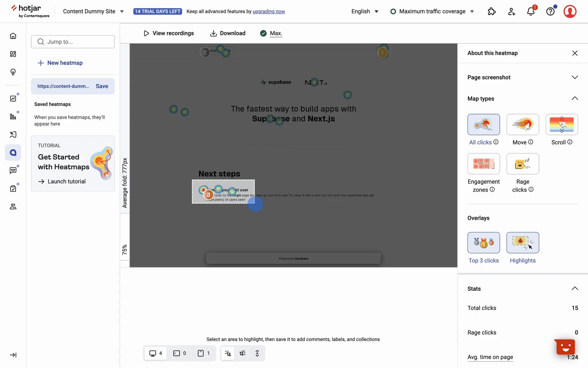
Task: Go to the home sidebar icon
Action: 13,36
